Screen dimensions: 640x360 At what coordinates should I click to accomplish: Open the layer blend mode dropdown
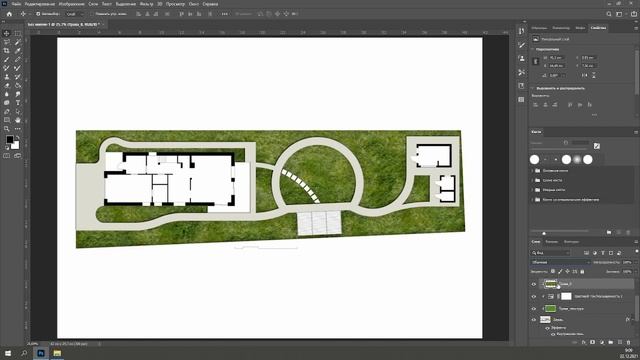point(560,262)
